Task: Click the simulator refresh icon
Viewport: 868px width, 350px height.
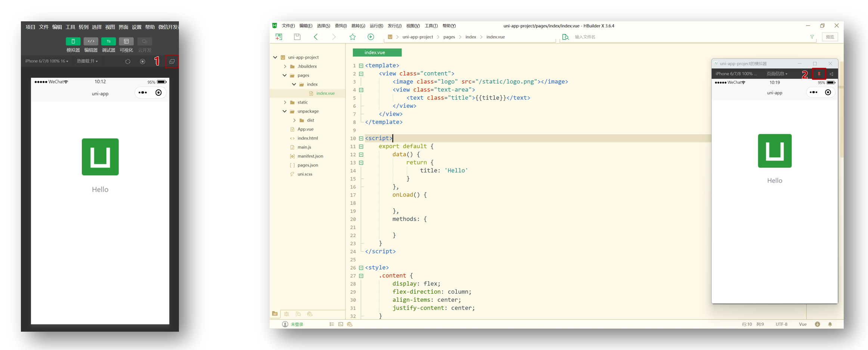Action: 128,61
